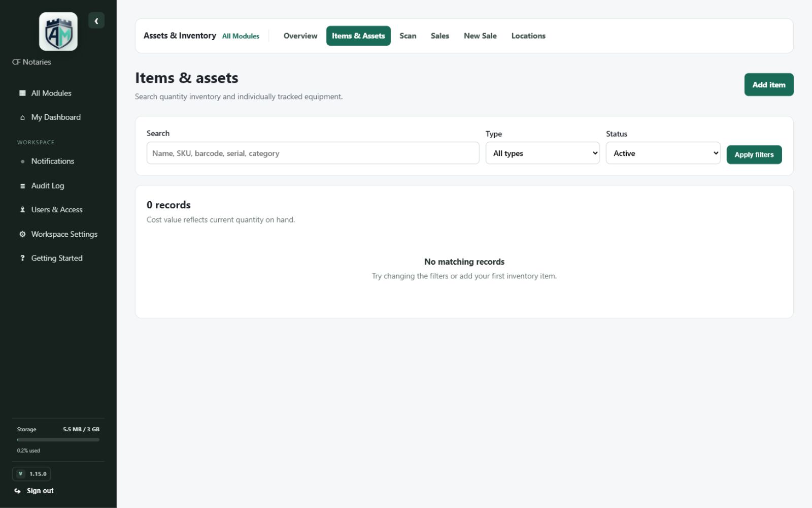Open the Audit Log page
The height and width of the screenshot is (508, 812).
(58, 186)
